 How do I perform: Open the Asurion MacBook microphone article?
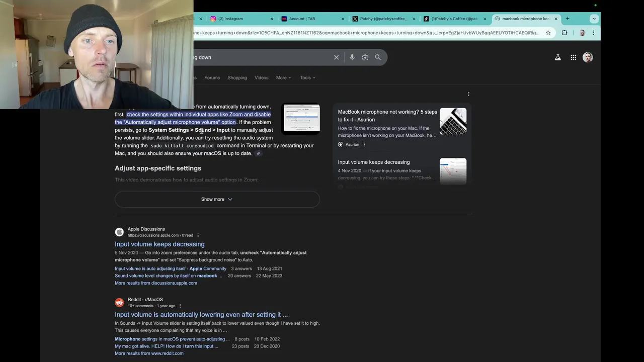(387, 116)
